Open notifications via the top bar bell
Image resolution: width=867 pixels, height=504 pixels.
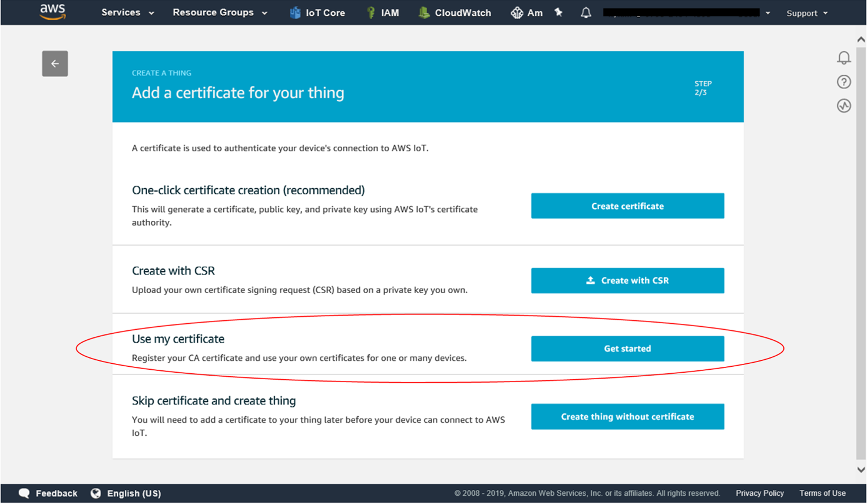click(586, 12)
